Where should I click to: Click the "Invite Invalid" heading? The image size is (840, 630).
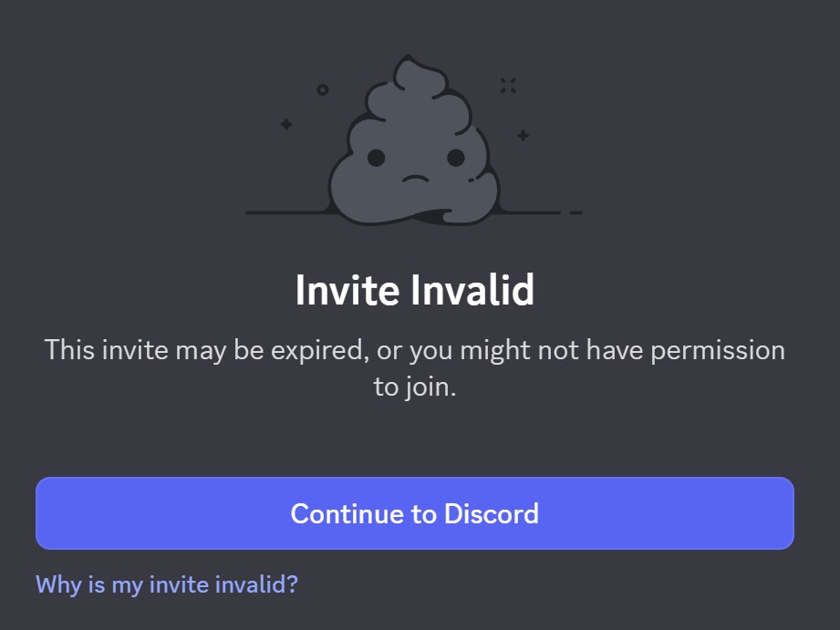(x=415, y=290)
